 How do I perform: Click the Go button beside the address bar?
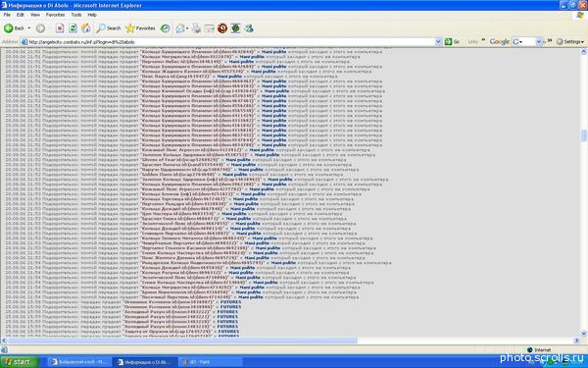point(452,41)
